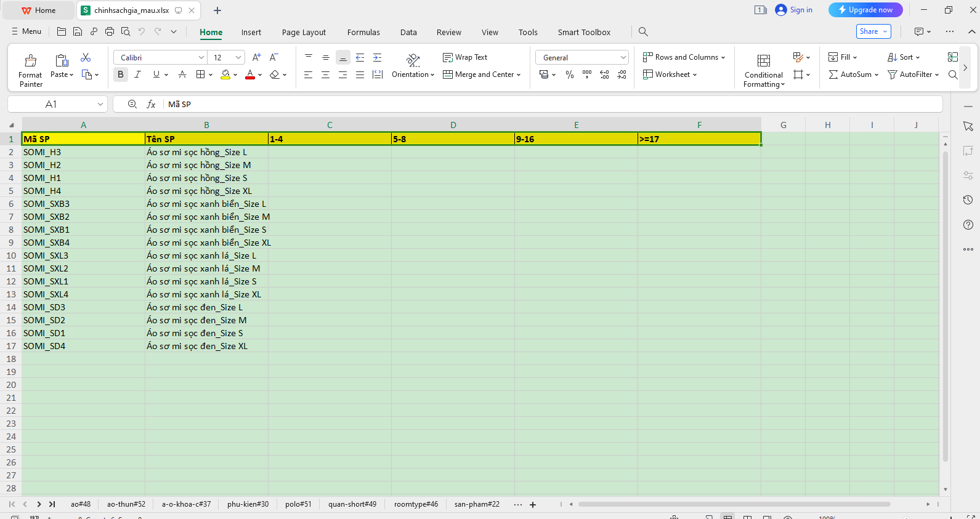Open the polo#51 sheet tab
This screenshot has width=980, height=519.
point(298,504)
